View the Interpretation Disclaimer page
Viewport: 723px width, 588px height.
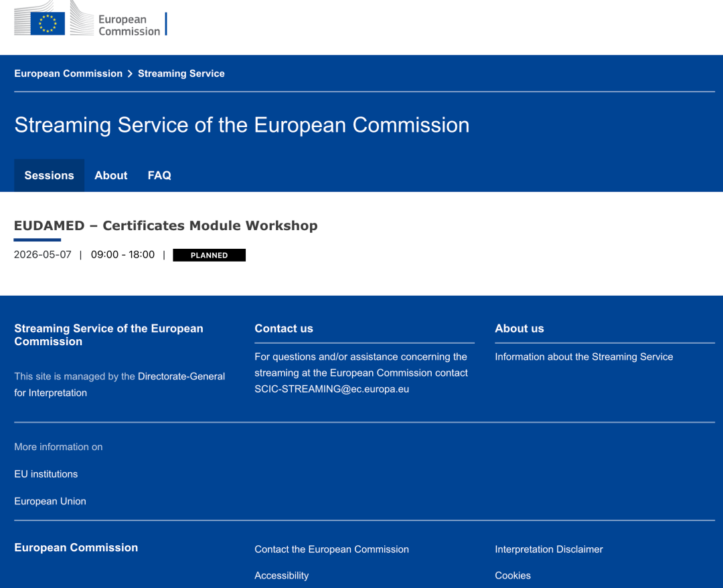[549, 549]
